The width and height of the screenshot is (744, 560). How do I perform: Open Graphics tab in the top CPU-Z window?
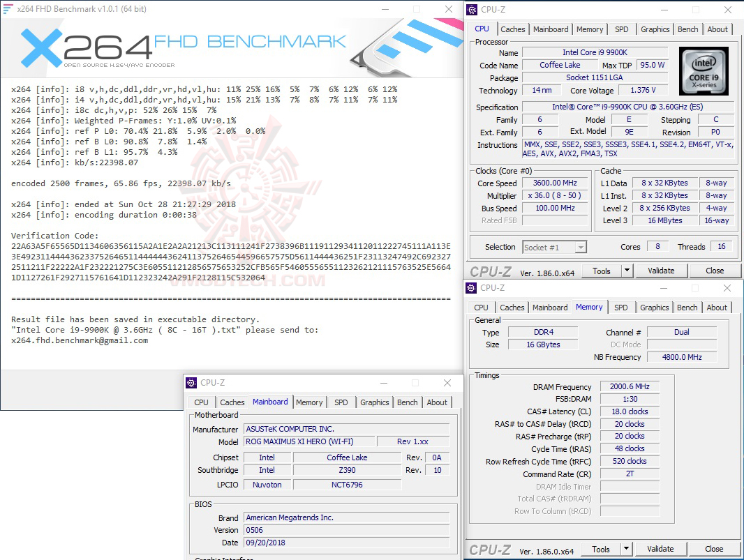pyautogui.click(x=655, y=29)
